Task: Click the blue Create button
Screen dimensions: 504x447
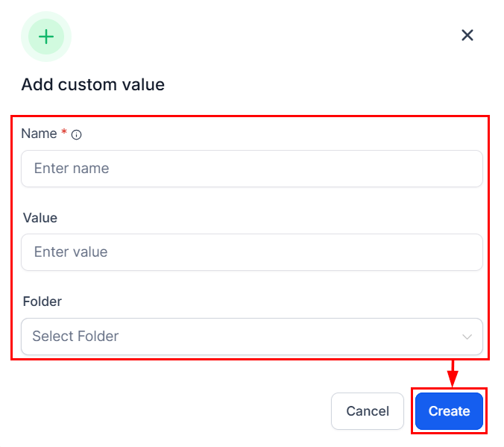Action: (449, 411)
